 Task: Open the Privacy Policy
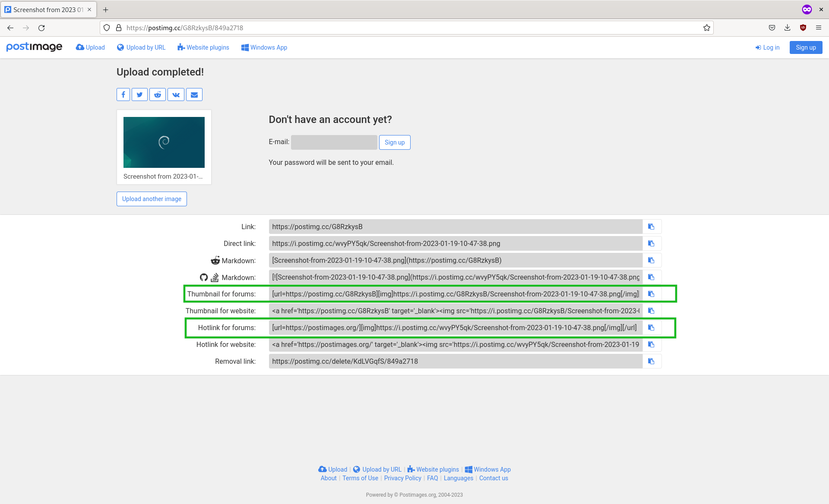(x=402, y=478)
